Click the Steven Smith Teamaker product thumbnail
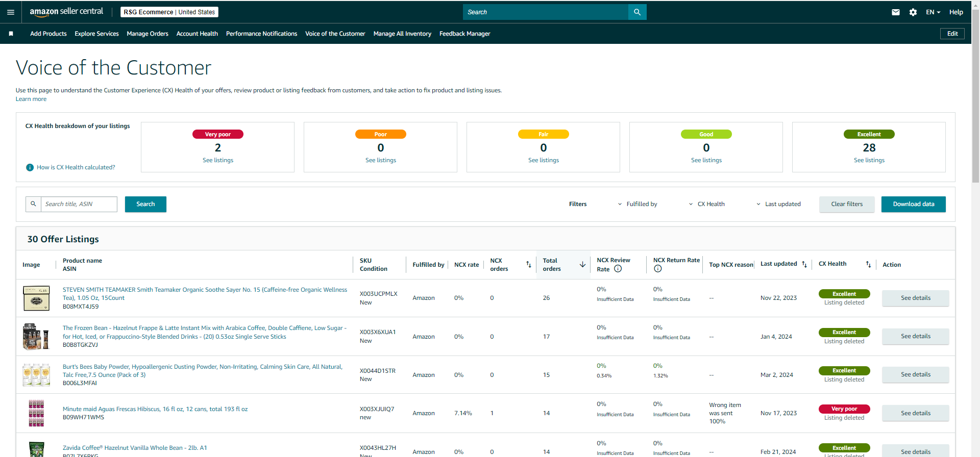 [36, 298]
